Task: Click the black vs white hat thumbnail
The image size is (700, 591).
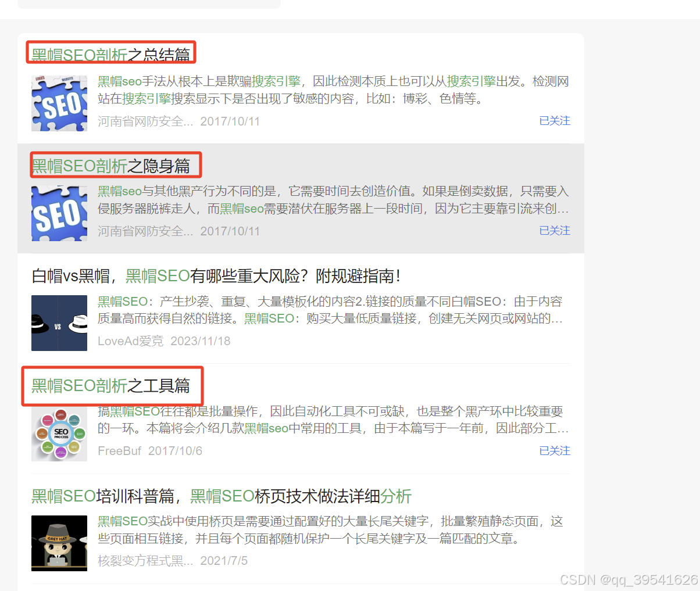Action: 59,323
